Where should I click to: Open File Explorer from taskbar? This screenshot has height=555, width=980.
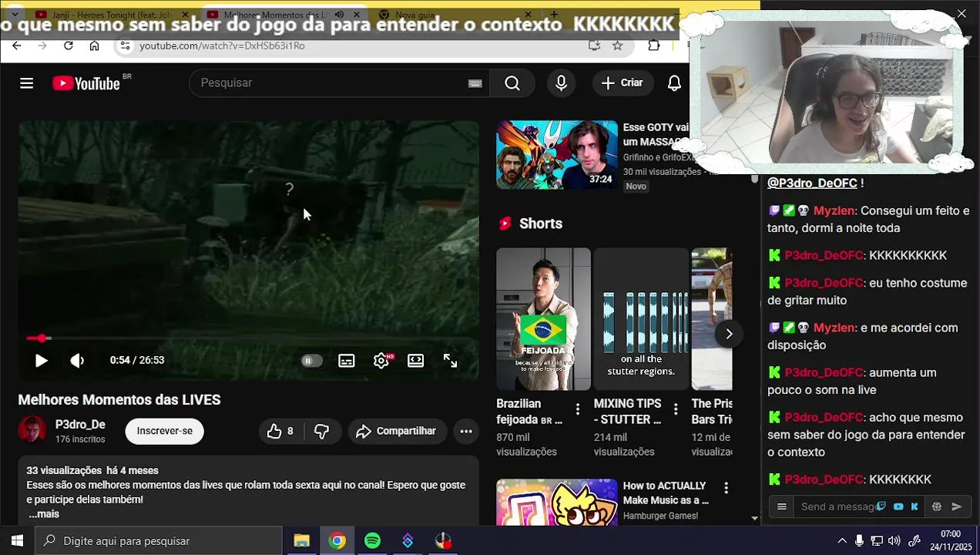point(301,541)
